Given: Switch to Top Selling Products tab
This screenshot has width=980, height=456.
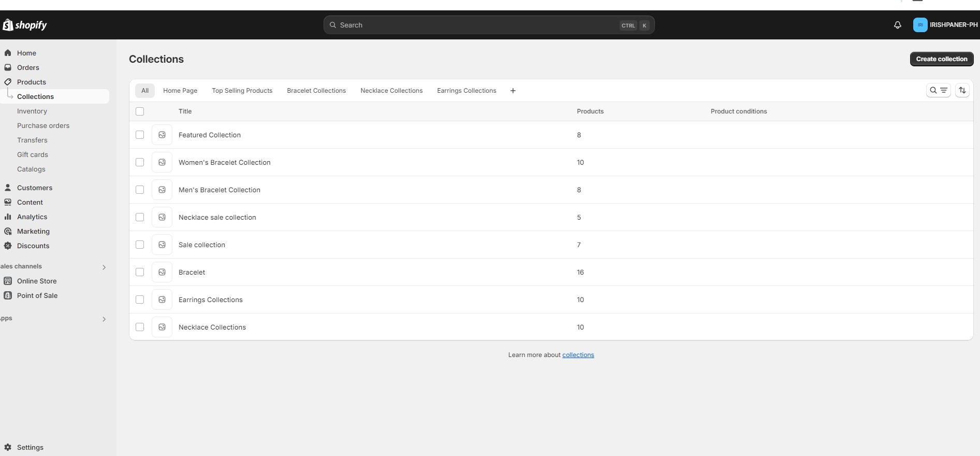Looking at the screenshot, I should pyautogui.click(x=242, y=91).
